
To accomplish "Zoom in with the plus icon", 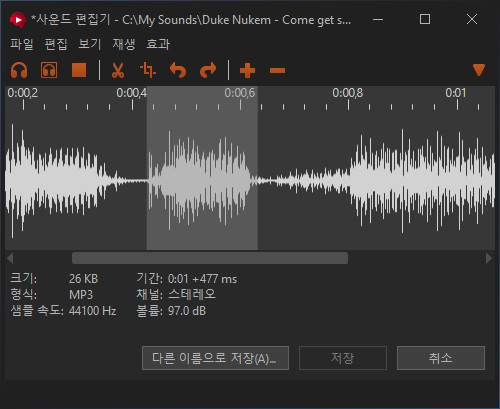I will pos(247,70).
